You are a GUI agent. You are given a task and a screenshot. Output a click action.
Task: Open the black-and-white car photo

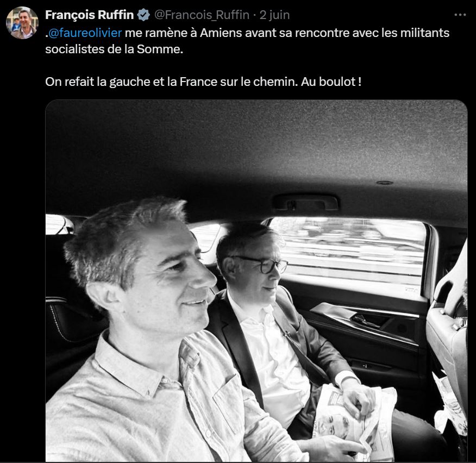(256, 280)
